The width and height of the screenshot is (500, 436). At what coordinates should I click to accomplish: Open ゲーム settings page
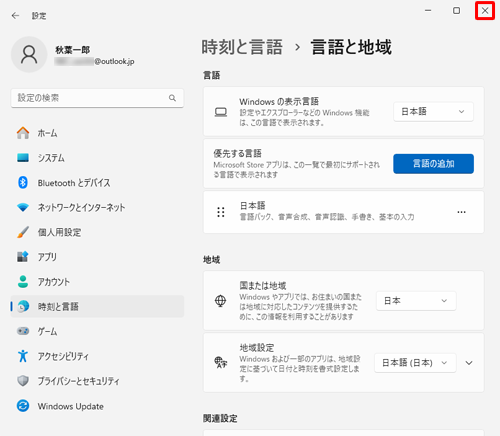[97, 331]
